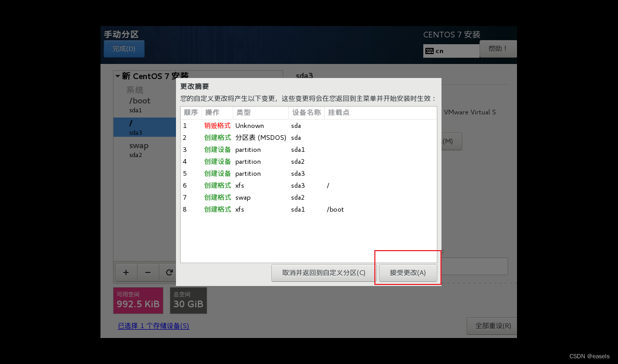Click the 更改摘要 dialog title
The image size is (618, 364).
point(194,86)
